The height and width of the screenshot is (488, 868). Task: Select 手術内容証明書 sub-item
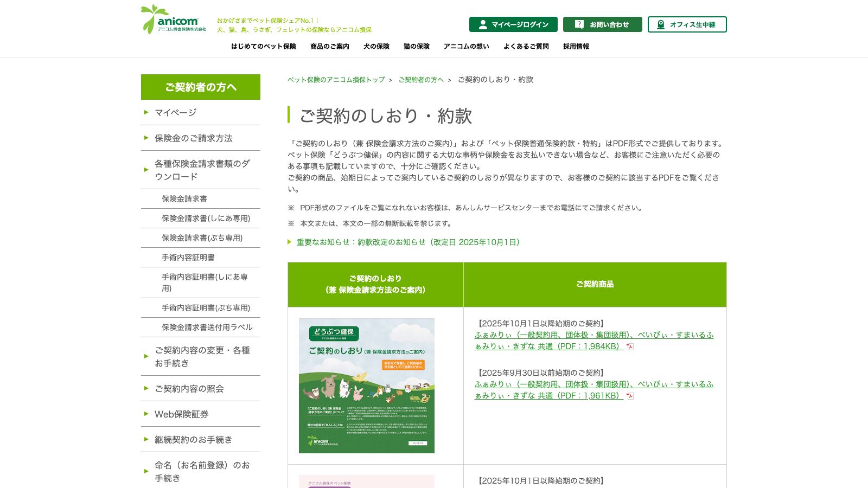(x=201, y=258)
